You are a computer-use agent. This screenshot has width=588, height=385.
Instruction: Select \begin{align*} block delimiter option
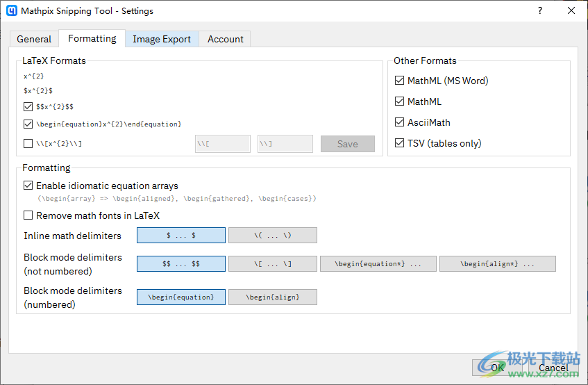(498, 264)
